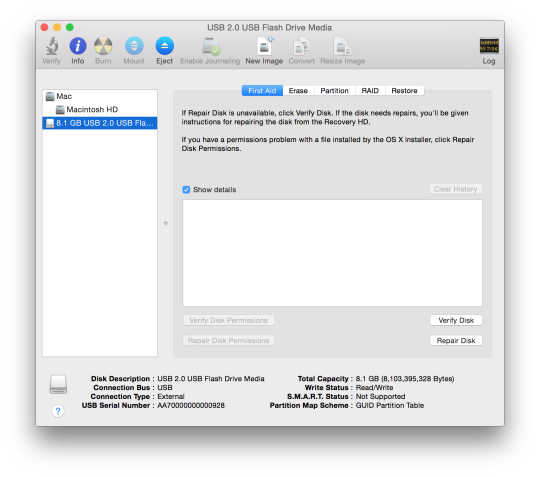540x477 pixels.
Task: Select the 8.1 GB USB flash drive
Action: pyautogui.click(x=100, y=123)
